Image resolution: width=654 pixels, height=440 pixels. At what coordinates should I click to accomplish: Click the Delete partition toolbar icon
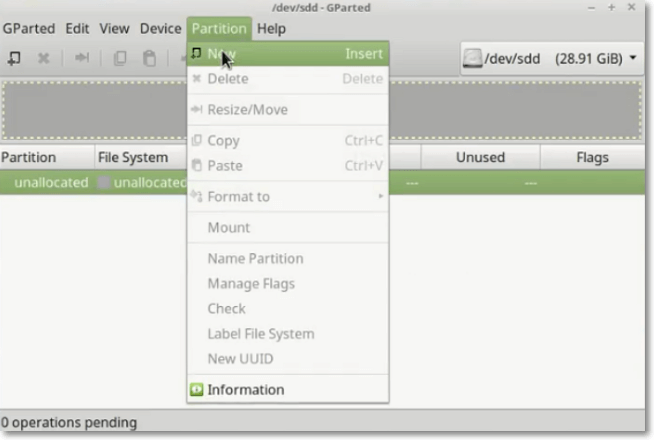[43, 58]
